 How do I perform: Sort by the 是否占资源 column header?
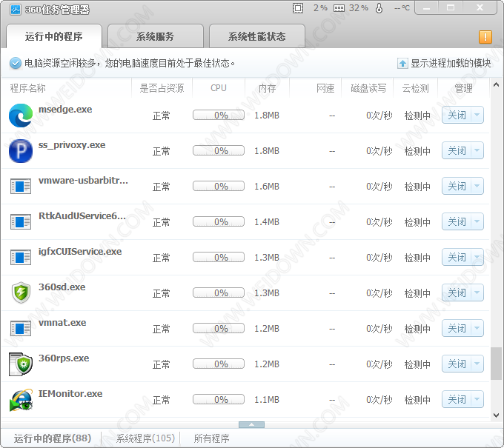(162, 88)
